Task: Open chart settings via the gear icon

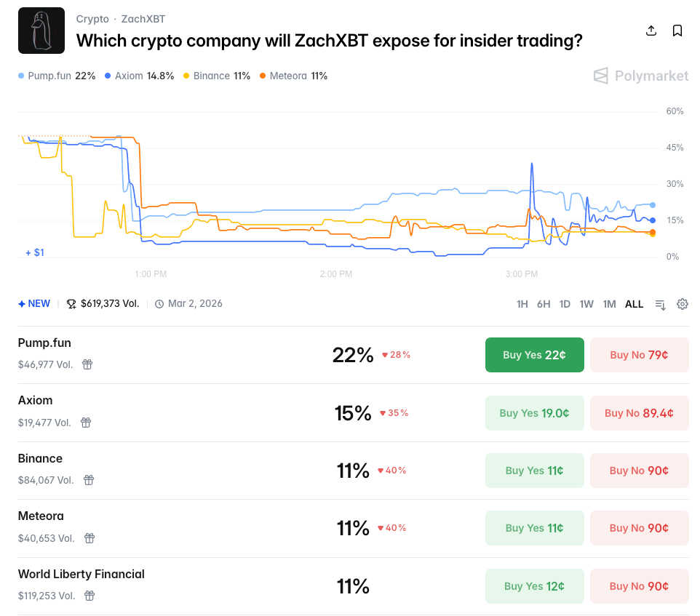Action: (682, 304)
